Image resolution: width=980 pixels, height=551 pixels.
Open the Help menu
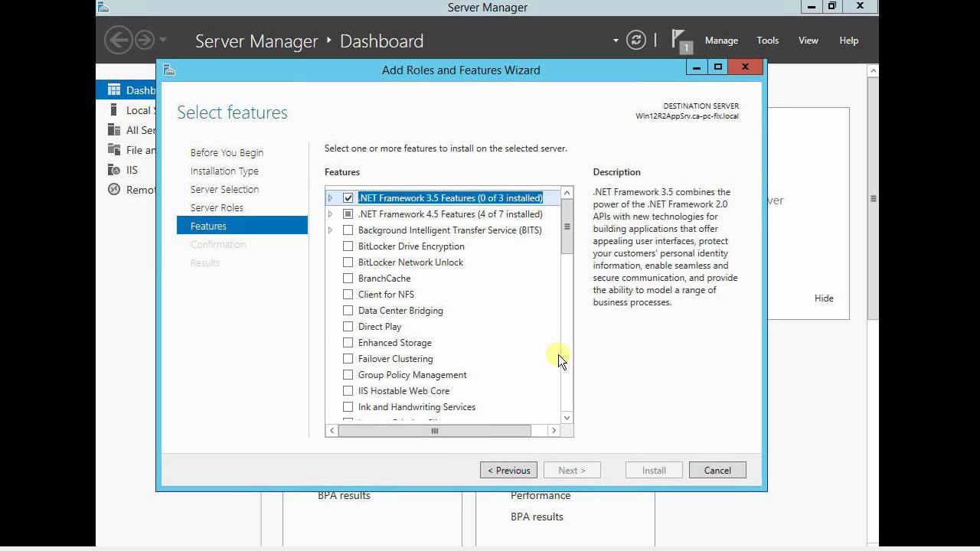(x=849, y=41)
